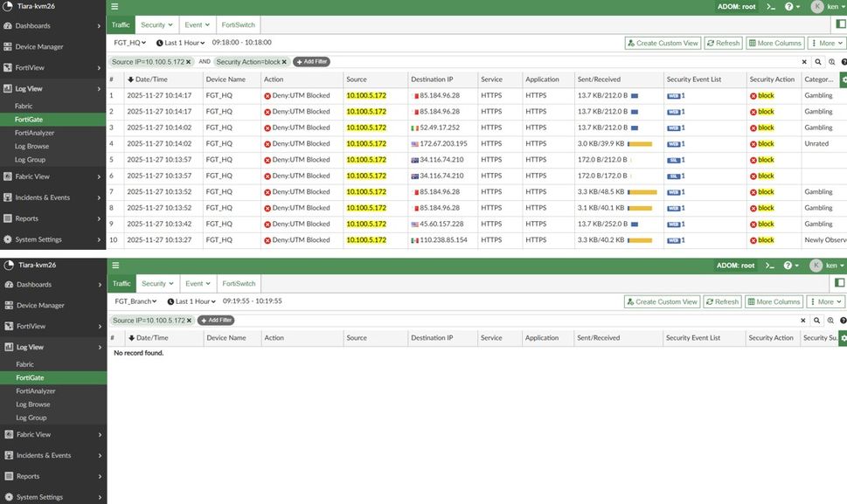847x504 pixels.
Task: Click the panel layout icon right of the FGT_HQ tabs
Action: pyautogui.click(x=840, y=25)
